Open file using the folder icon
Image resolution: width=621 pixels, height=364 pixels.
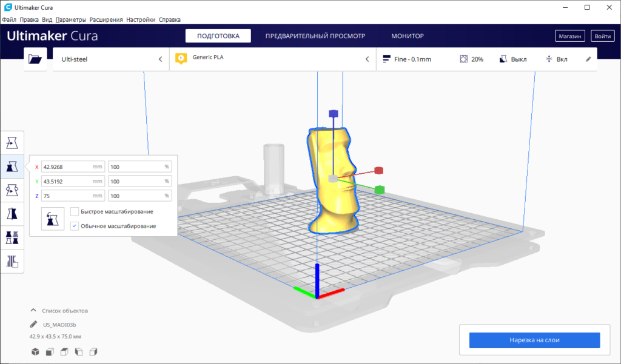[x=35, y=59]
